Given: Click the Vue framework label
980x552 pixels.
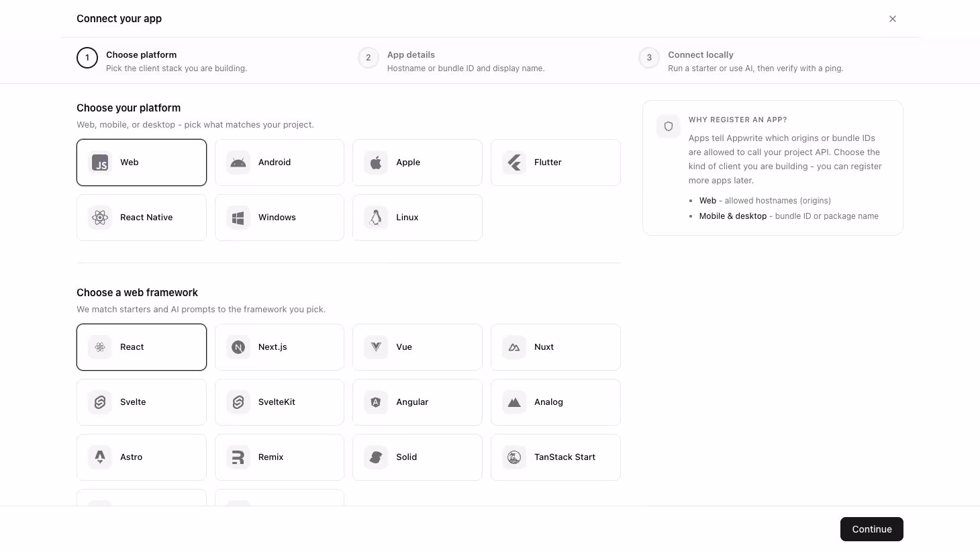Looking at the screenshot, I should 404,347.
